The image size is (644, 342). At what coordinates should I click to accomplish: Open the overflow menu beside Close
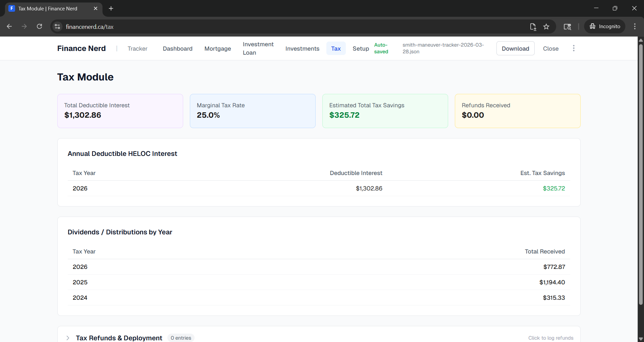tap(574, 48)
